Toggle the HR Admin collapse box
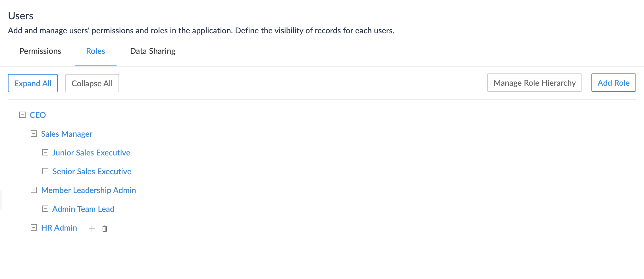The height and width of the screenshot is (279, 644). (x=34, y=228)
